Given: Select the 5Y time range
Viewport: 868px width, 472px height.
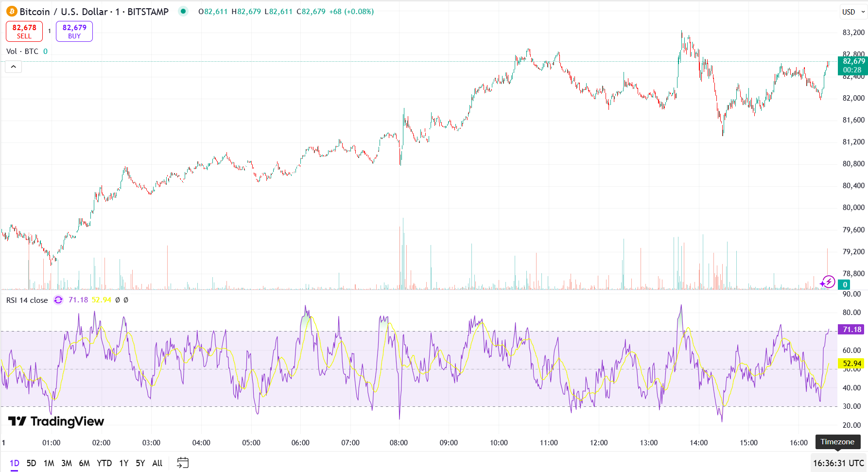Looking at the screenshot, I should [x=140, y=463].
